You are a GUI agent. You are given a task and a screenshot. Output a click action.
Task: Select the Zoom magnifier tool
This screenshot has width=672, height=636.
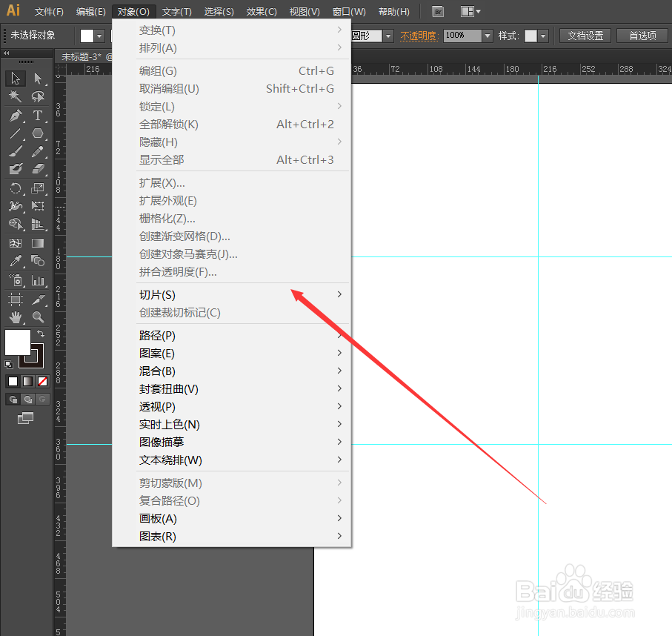[38, 317]
